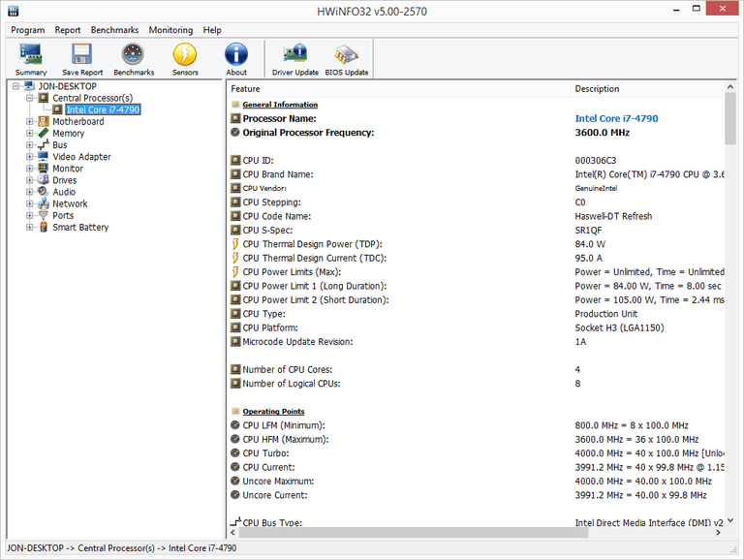This screenshot has width=744, height=560.
Task: Expand the Network node
Action: [29, 203]
